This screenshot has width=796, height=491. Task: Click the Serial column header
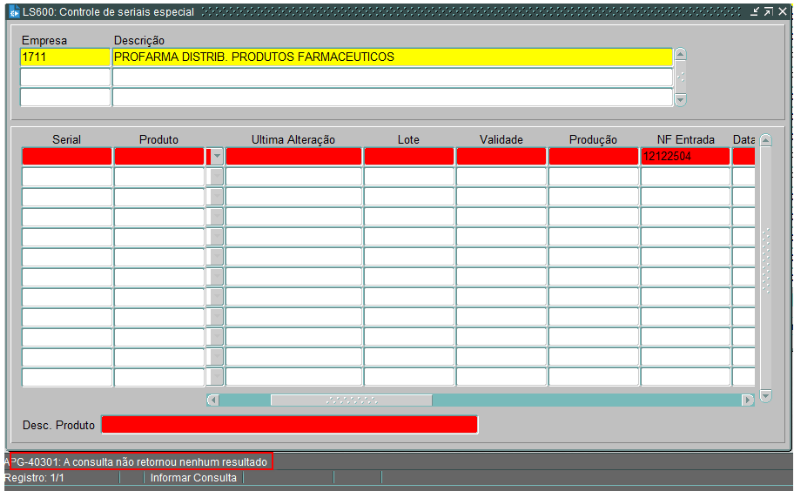tap(67, 140)
